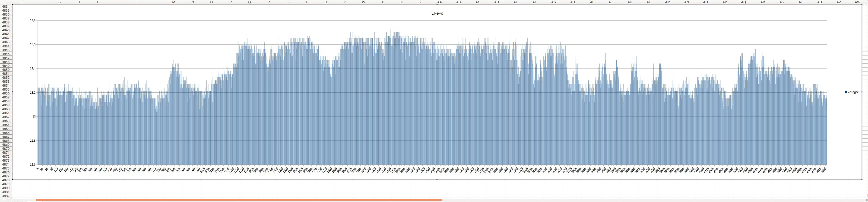Select row header 4856
Viewport: 868px width, 202px height.
pyautogui.click(x=6, y=93)
